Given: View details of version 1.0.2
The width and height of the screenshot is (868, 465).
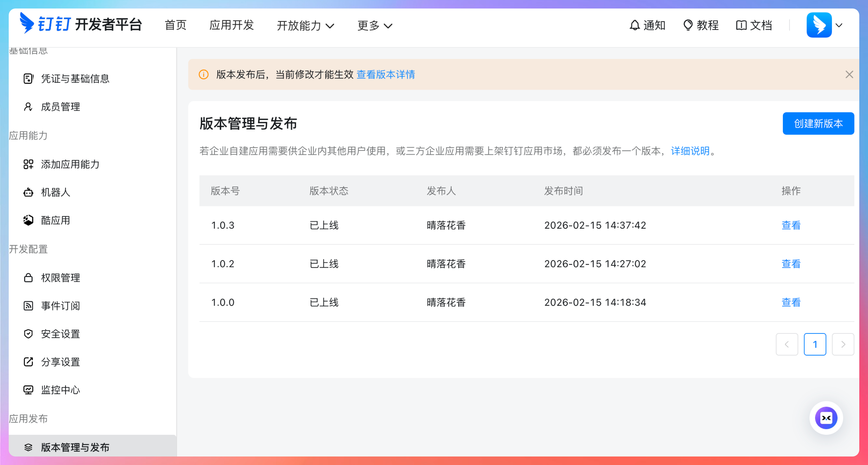Looking at the screenshot, I should click(791, 264).
